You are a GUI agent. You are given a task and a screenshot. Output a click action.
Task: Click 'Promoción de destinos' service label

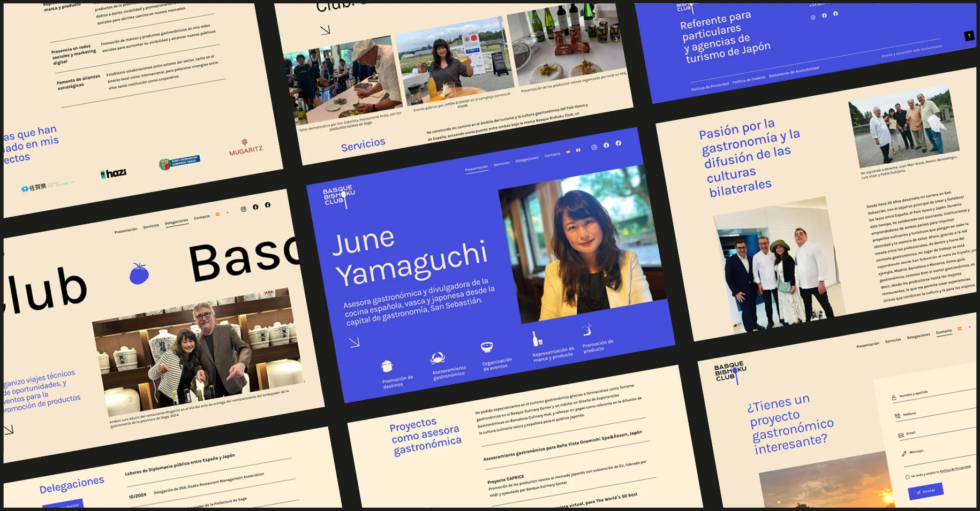click(398, 382)
